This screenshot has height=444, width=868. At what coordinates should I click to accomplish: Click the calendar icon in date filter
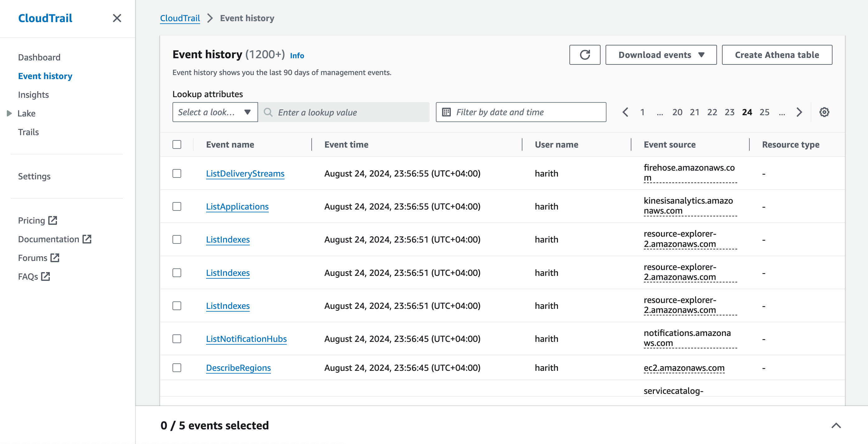(x=446, y=112)
